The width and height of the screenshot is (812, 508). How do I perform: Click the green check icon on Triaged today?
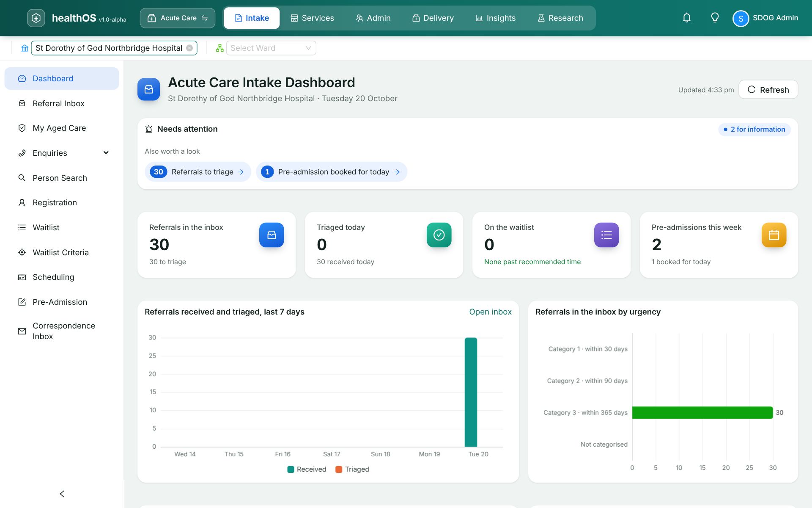coord(439,235)
